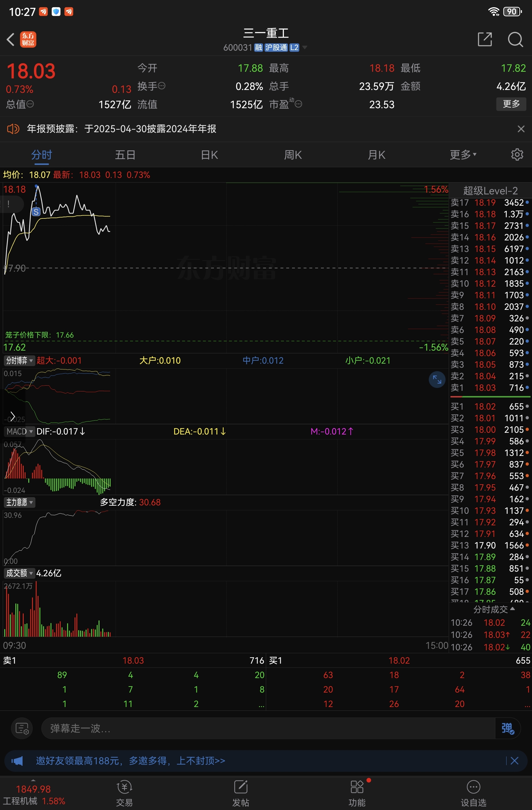Tap the exclamation alert pill
Viewport: 532px width, 810px height.
tap(11, 204)
